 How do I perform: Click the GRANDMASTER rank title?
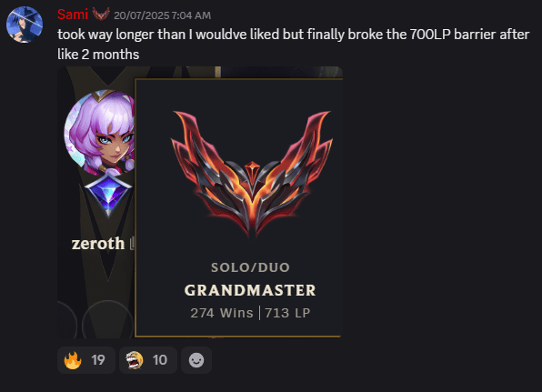click(250, 290)
